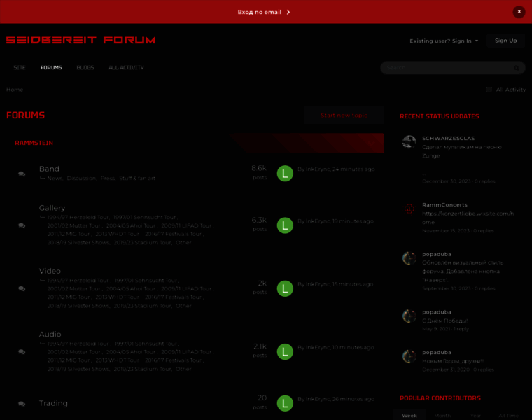Select the All Time contributors tab
Screen dimensions: 532x420
click(509, 416)
